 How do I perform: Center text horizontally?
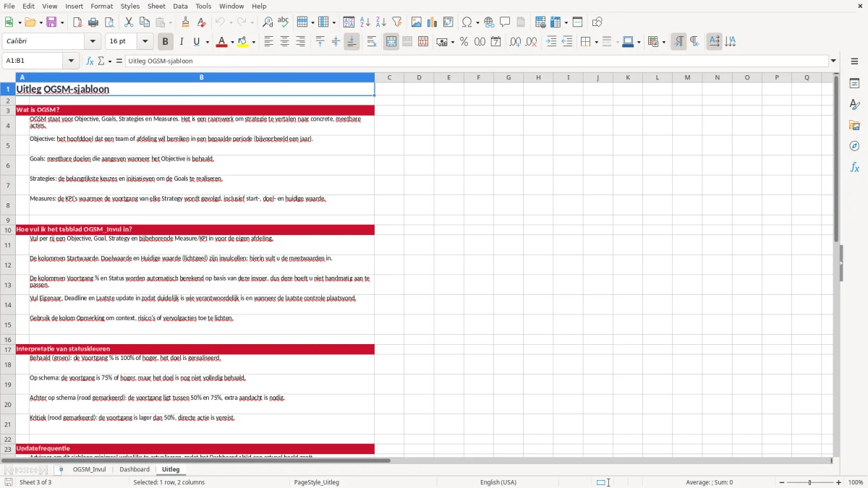[285, 42]
